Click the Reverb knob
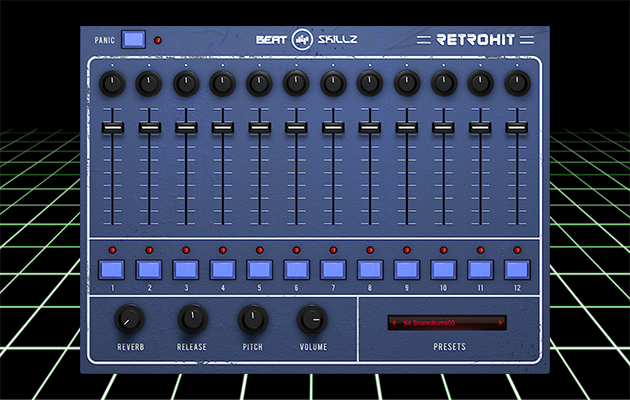The height and width of the screenshot is (400, 630). [129, 320]
